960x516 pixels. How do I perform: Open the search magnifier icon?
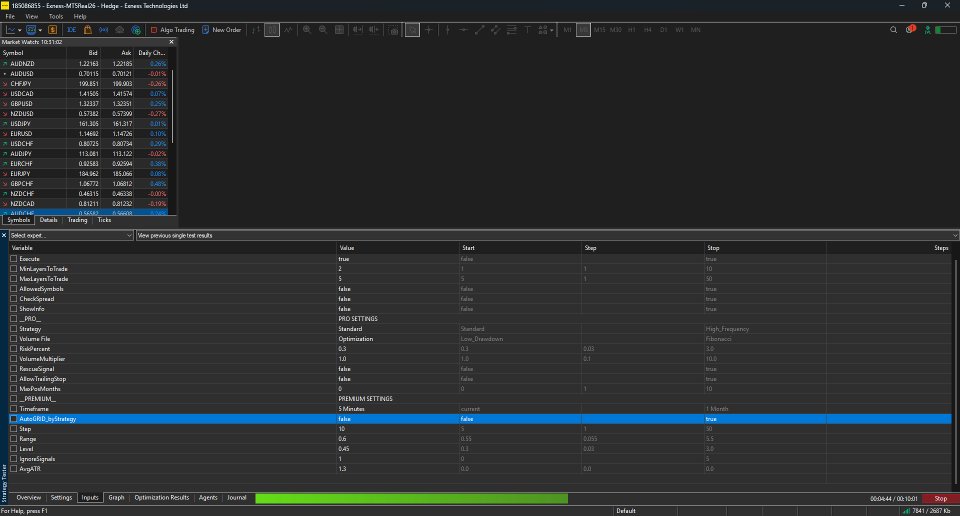tap(893, 29)
